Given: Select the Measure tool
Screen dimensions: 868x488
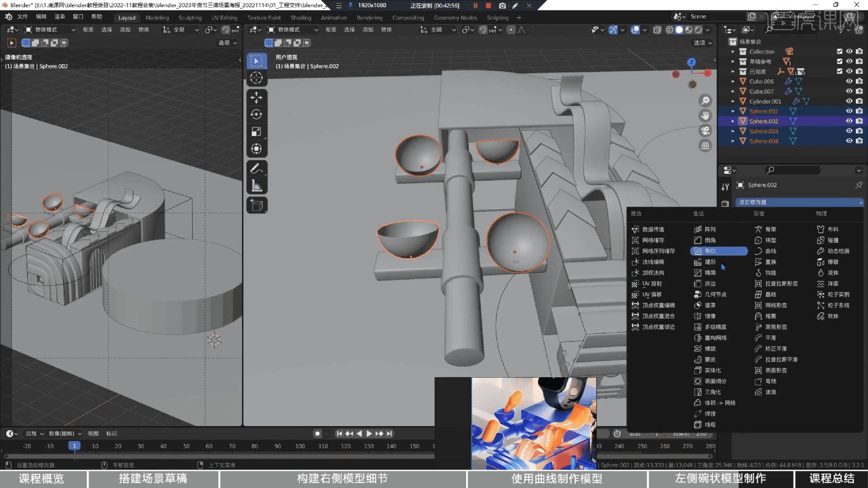Looking at the screenshot, I should point(256,186).
